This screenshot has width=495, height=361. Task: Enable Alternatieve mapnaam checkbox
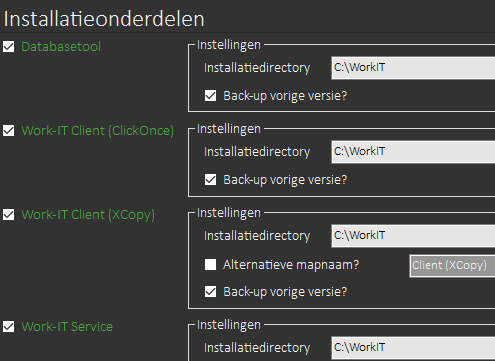[210, 265]
